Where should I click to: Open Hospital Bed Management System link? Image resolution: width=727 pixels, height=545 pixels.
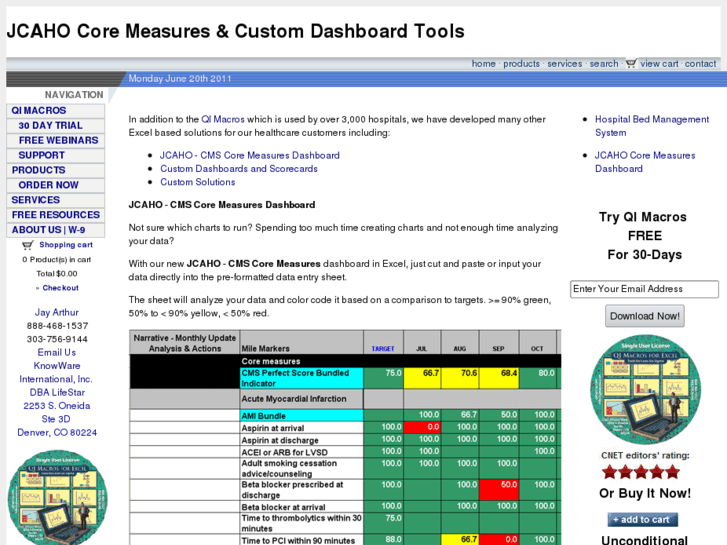pos(652,126)
